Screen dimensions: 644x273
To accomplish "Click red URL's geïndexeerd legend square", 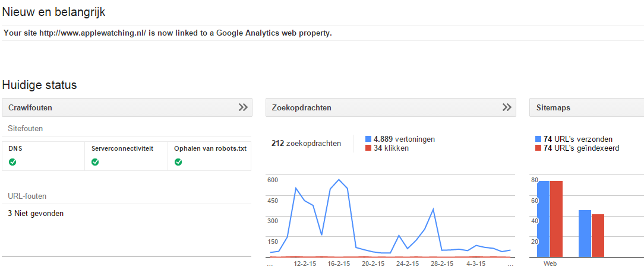I will coord(538,148).
